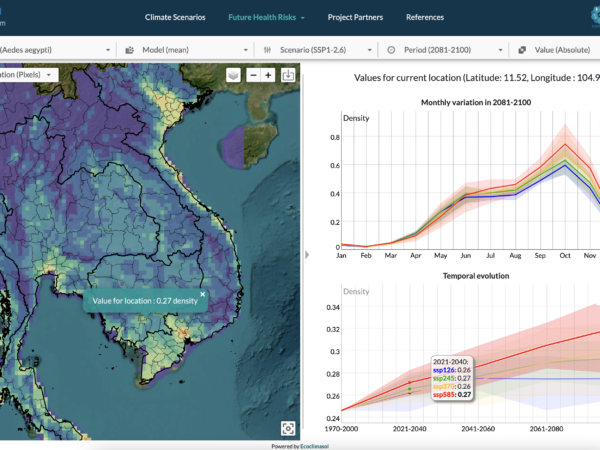This screenshot has height=450, width=600.
Task: Click the 'Jun' month label
Action: click(465, 256)
